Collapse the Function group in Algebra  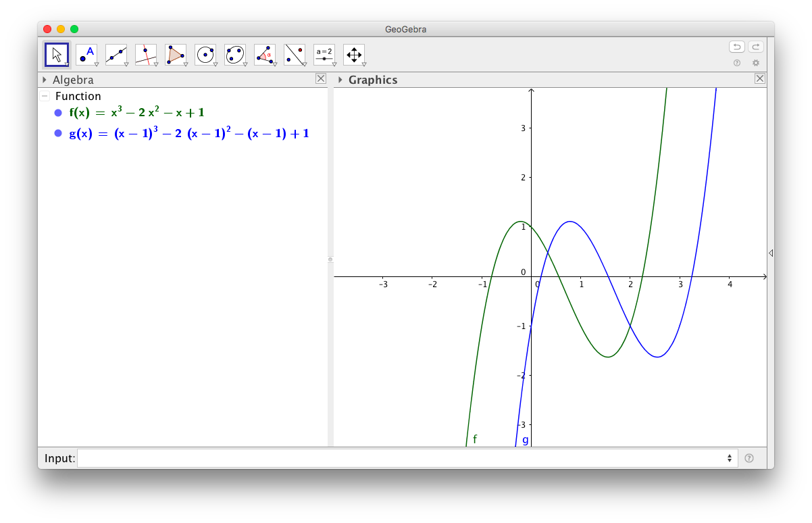tap(45, 96)
